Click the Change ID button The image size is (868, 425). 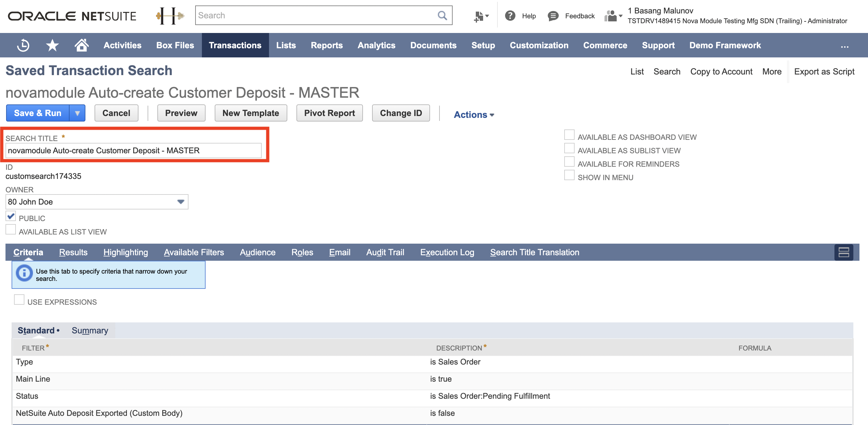click(401, 113)
